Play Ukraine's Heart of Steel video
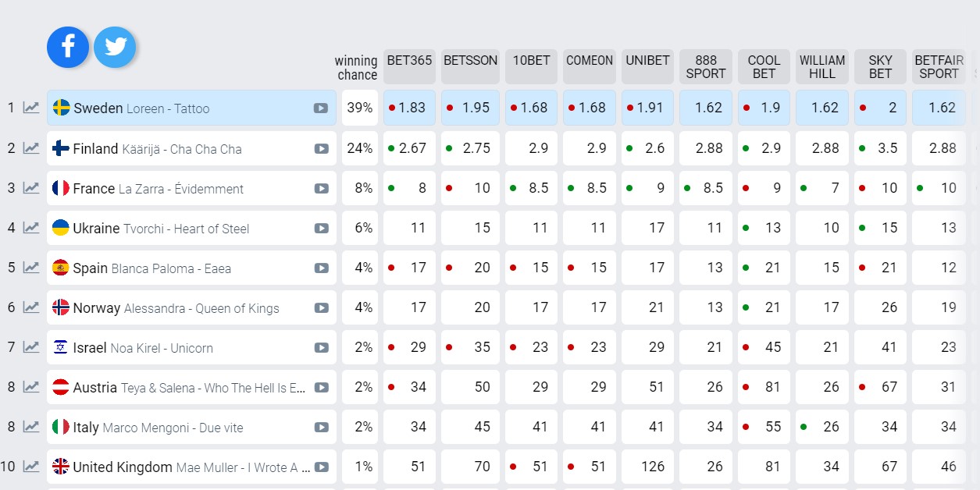Image resolution: width=980 pixels, height=490 pixels. pos(321,229)
